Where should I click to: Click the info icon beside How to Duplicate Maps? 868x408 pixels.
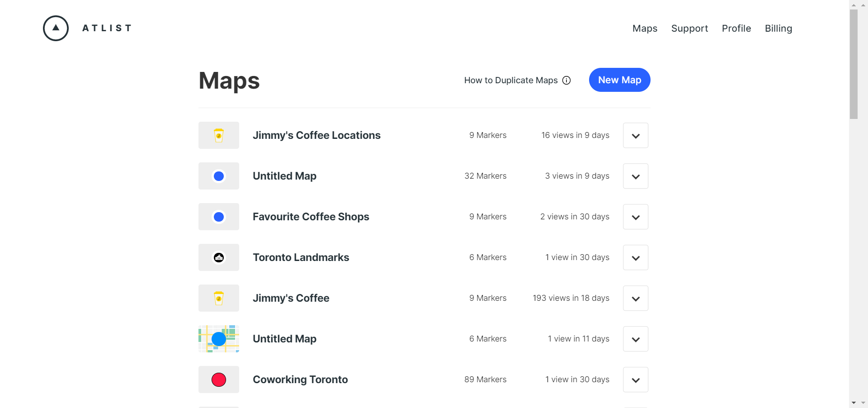point(566,80)
